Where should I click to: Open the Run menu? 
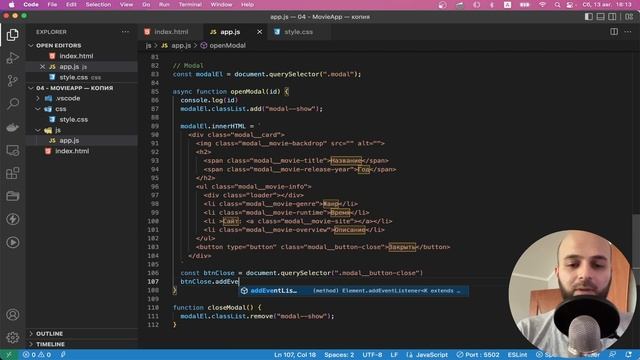pos(164,5)
